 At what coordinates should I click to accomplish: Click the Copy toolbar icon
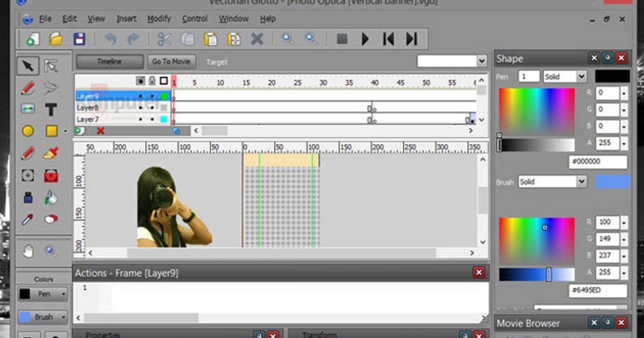[187, 39]
